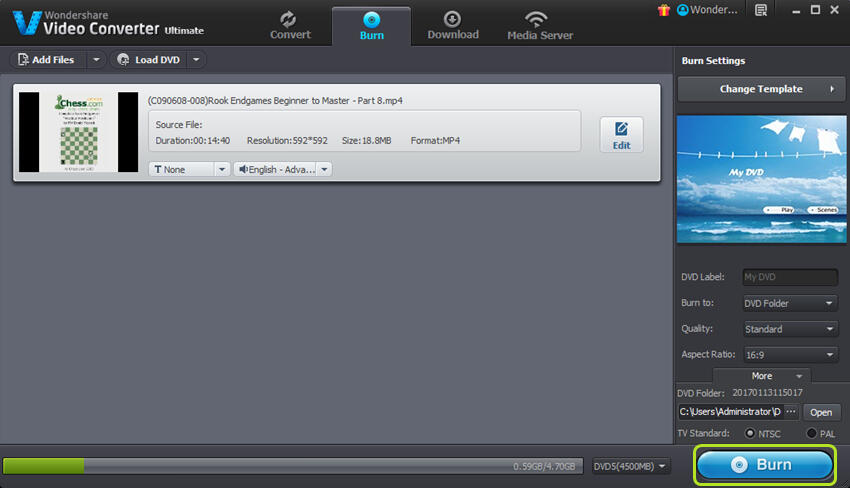Click the Wondershare V logo
The image size is (850, 488).
tap(27, 23)
